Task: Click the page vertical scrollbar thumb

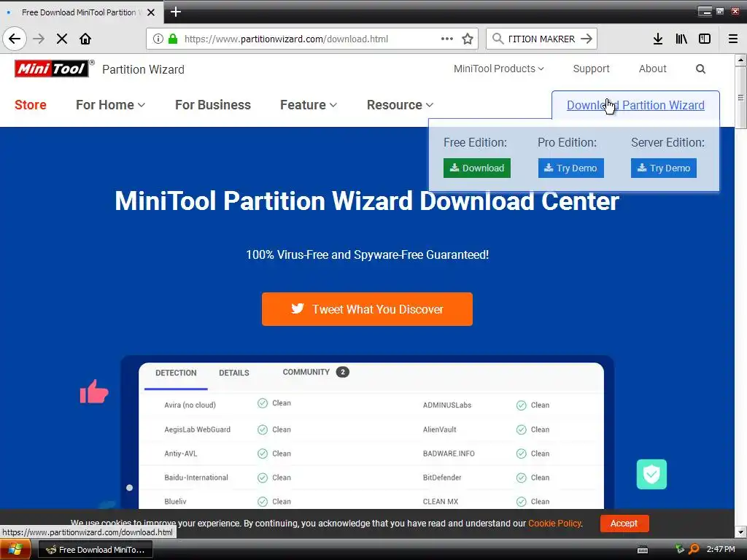Action: click(740, 98)
